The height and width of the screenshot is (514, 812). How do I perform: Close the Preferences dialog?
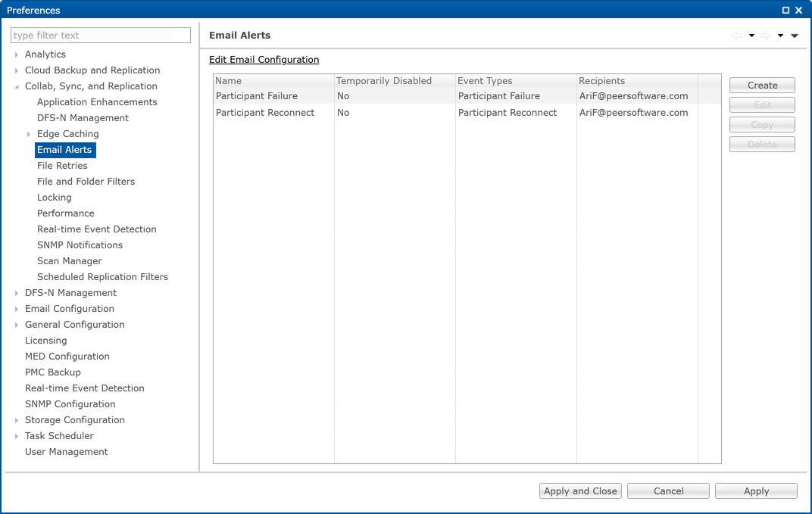799,11
